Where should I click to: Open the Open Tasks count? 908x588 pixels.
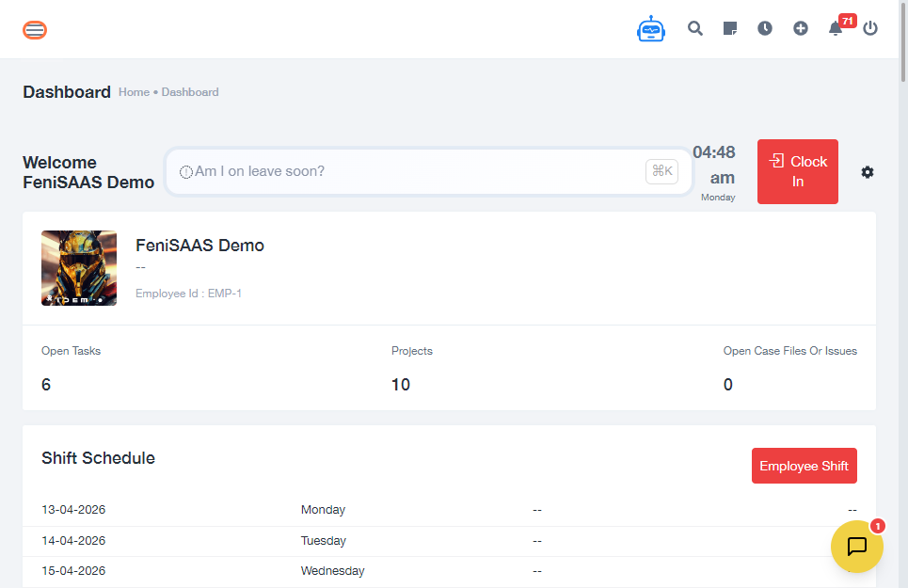46,385
